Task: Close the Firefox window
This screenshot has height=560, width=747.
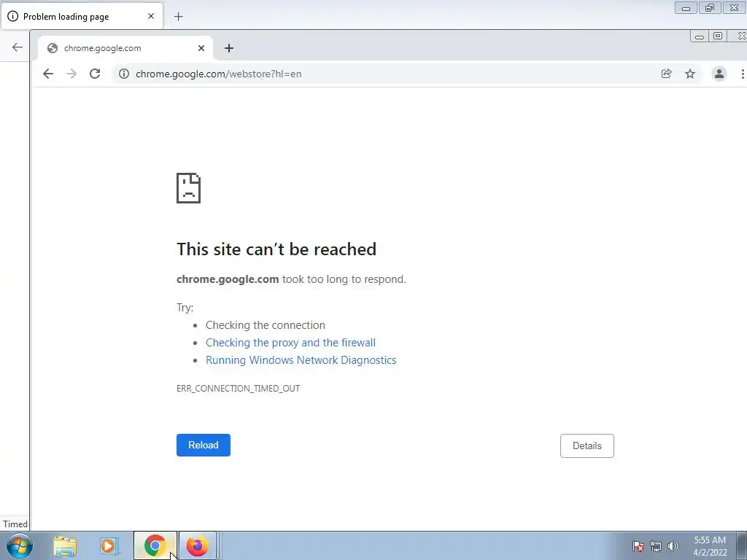Action: pos(734,8)
